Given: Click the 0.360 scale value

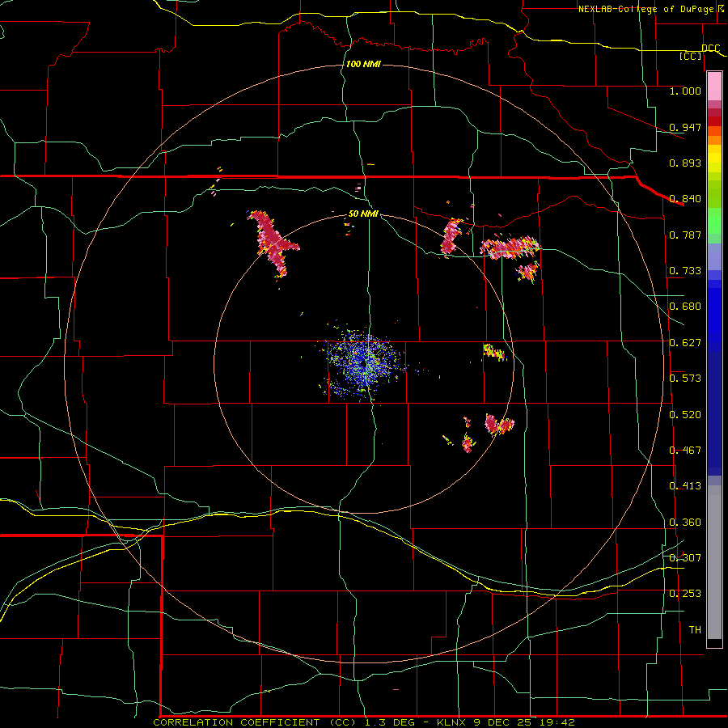Looking at the screenshot, I should point(685,523).
